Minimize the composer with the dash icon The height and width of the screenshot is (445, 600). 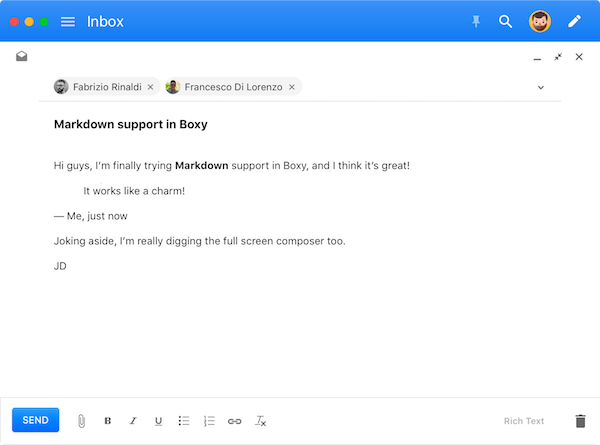(537, 59)
